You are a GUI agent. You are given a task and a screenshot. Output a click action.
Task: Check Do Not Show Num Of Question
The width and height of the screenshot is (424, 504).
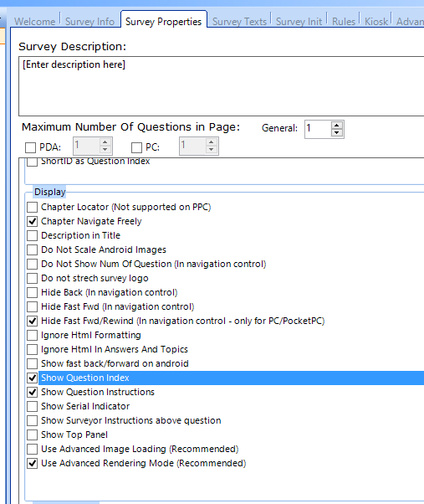click(x=32, y=264)
